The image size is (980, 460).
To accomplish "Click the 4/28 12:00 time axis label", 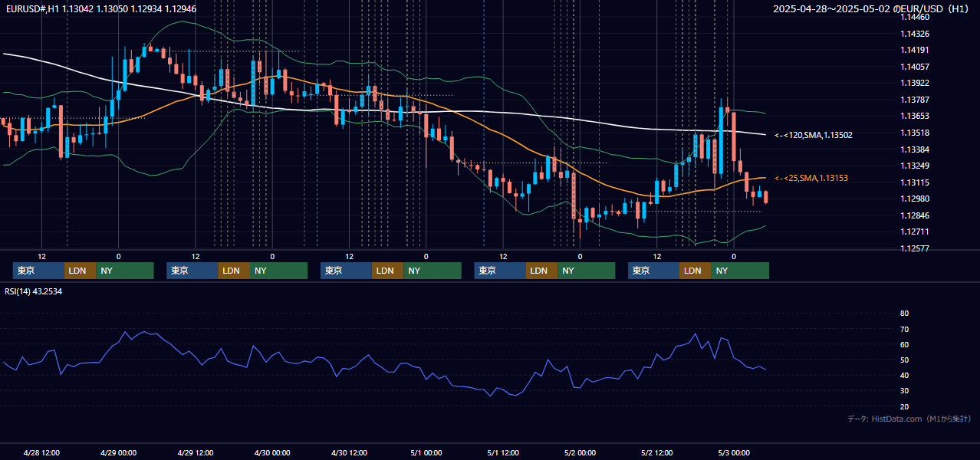I will click(41, 452).
